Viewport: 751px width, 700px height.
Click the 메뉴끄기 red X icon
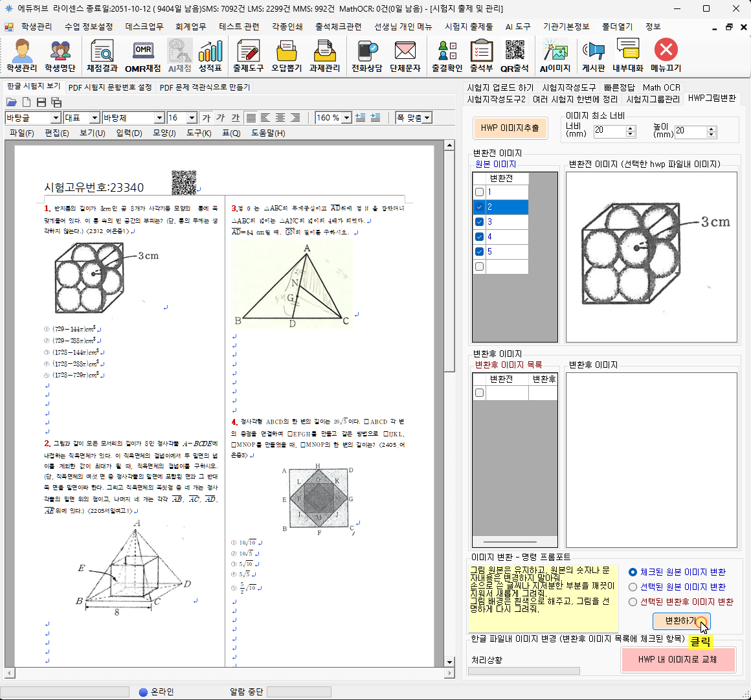[x=666, y=56]
